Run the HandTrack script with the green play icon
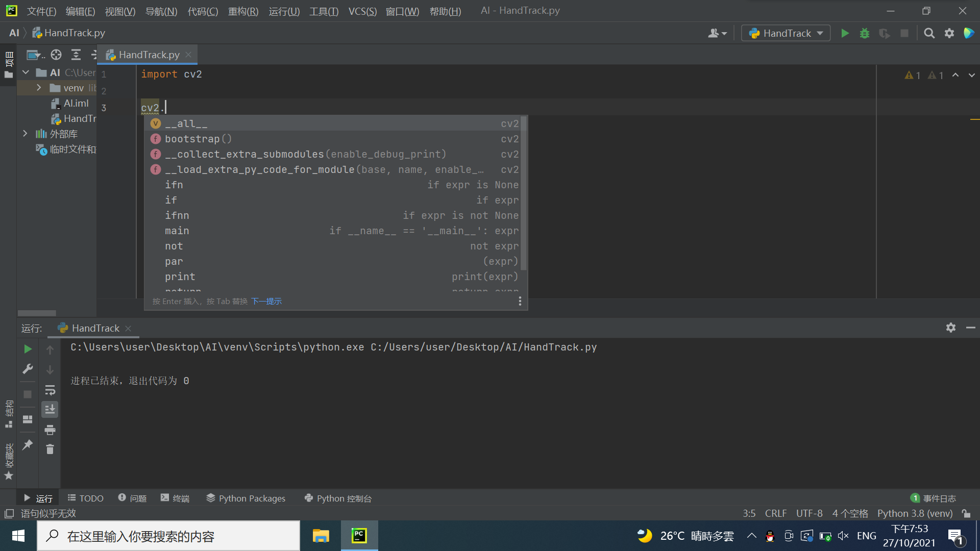 [845, 33]
